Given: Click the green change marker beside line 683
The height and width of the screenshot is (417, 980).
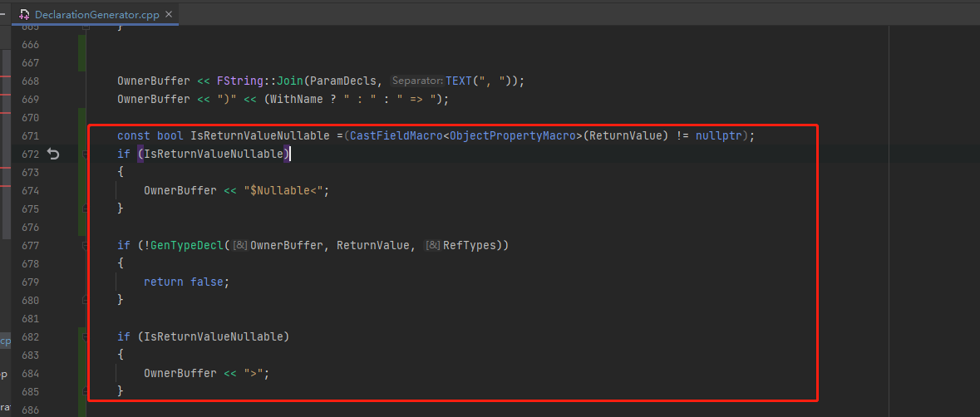Looking at the screenshot, I should [82, 373].
